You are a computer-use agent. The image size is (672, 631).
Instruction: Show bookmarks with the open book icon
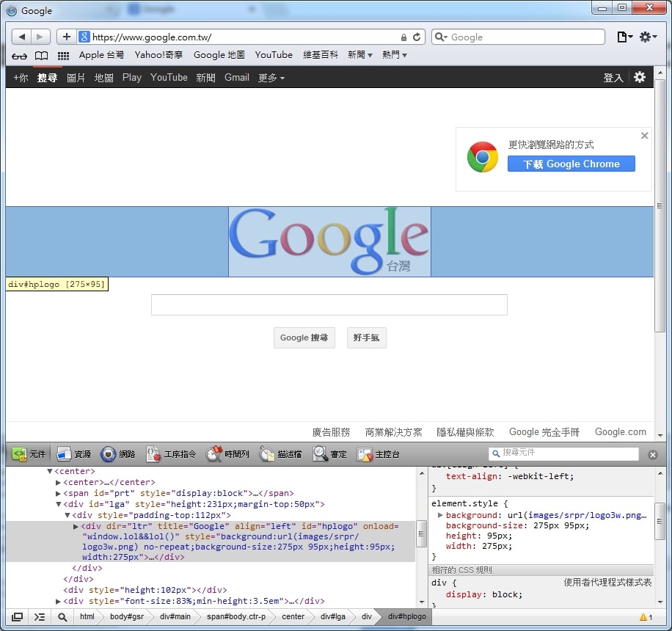pos(41,56)
